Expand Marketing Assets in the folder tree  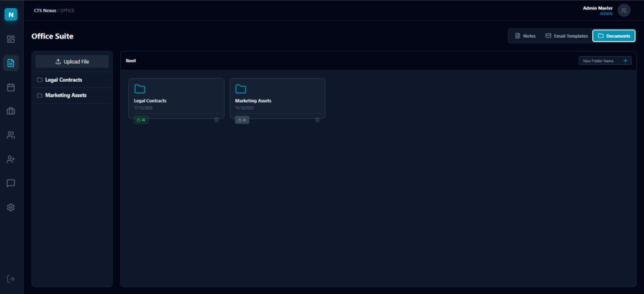coord(65,96)
